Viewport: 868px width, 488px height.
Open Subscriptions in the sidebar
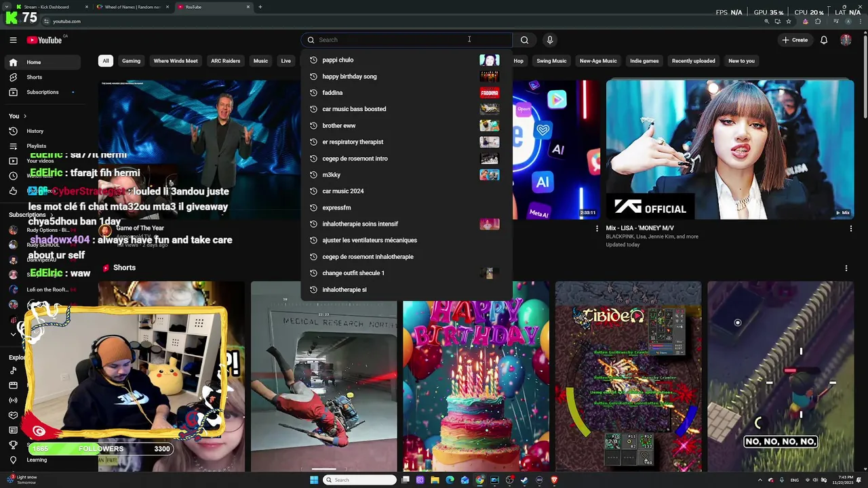(42, 92)
